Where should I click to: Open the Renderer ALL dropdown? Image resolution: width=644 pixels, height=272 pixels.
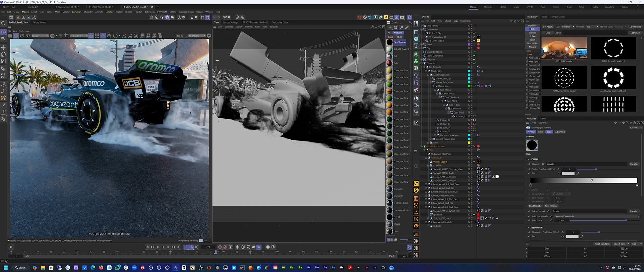click(592, 27)
